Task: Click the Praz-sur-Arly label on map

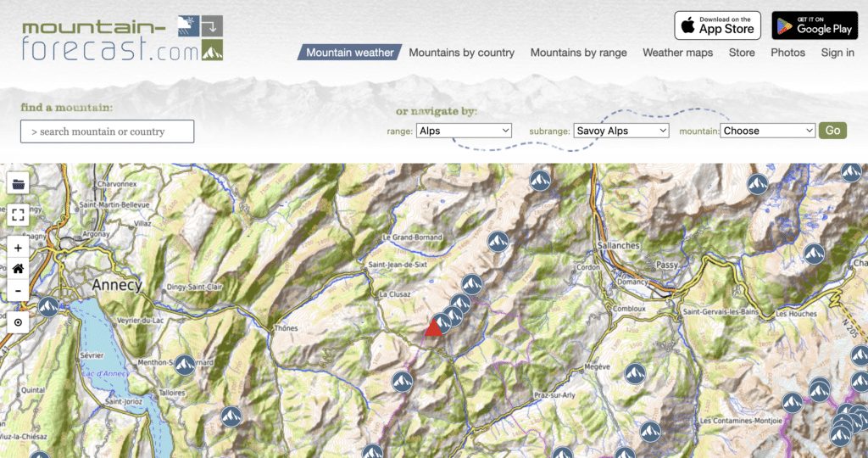Action: pyautogui.click(x=554, y=395)
